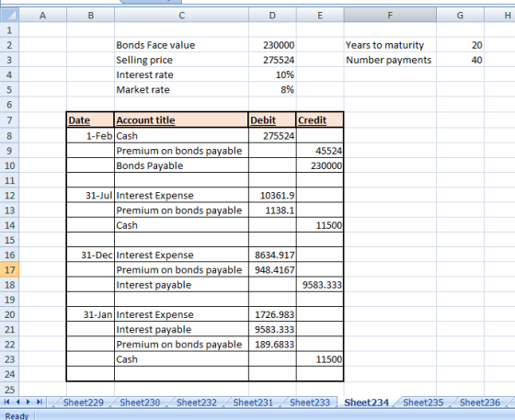Switch to the Sheet230 tab
Screen dimensions: 515x420
[x=140, y=403]
